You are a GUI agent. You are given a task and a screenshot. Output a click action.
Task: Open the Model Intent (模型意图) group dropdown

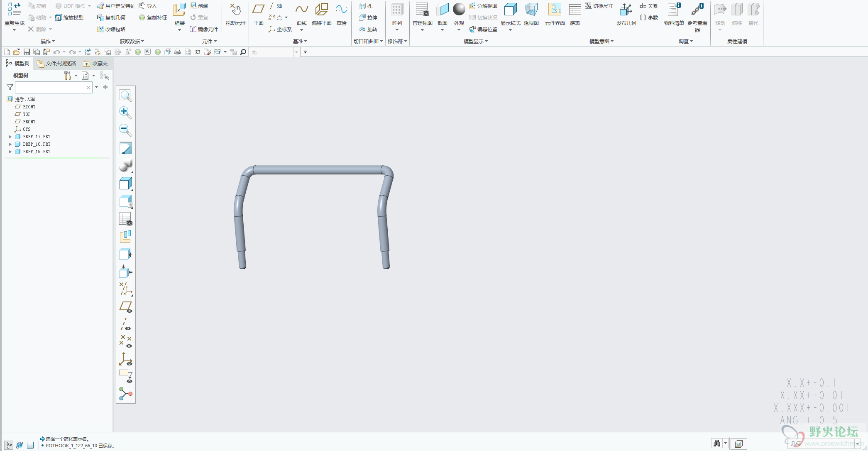601,41
